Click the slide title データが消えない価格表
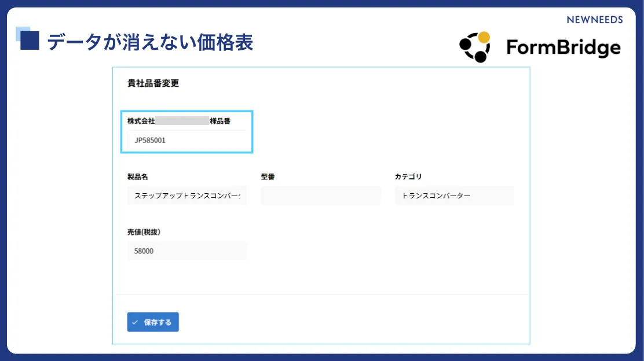This screenshot has width=644, height=361. [x=150, y=42]
